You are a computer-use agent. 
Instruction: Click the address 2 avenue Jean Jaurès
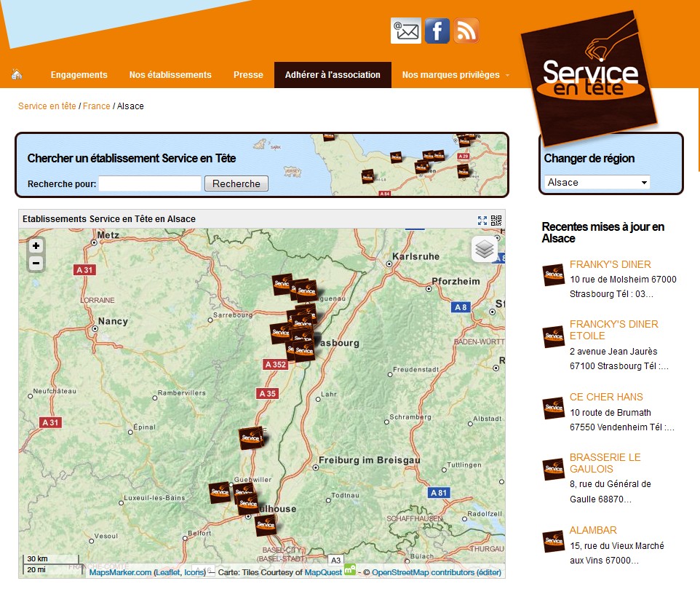pyautogui.click(x=613, y=352)
